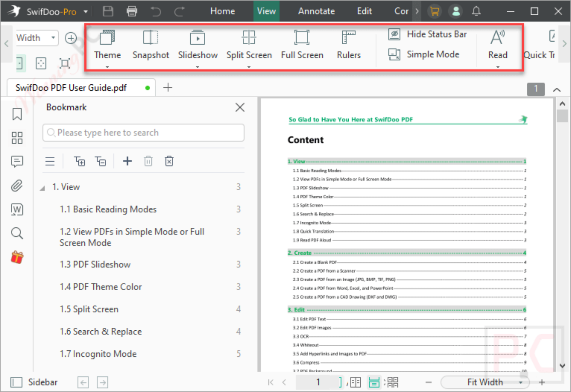
Task: Toggle Hide Status Bar
Action: point(428,34)
